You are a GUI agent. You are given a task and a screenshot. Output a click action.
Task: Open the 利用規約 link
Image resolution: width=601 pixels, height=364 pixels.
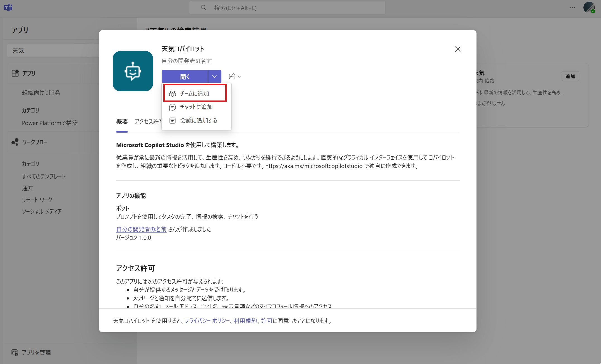[245, 321]
